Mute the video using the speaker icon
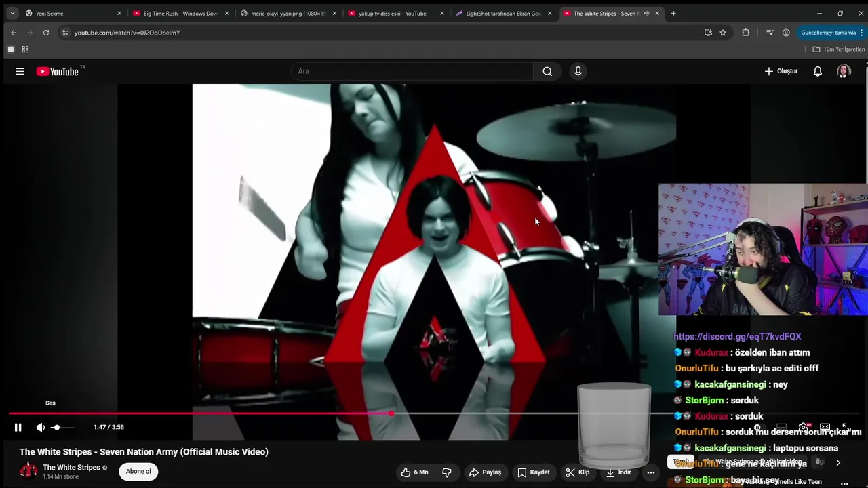This screenshot has width=868, height=488. [41, 427]
